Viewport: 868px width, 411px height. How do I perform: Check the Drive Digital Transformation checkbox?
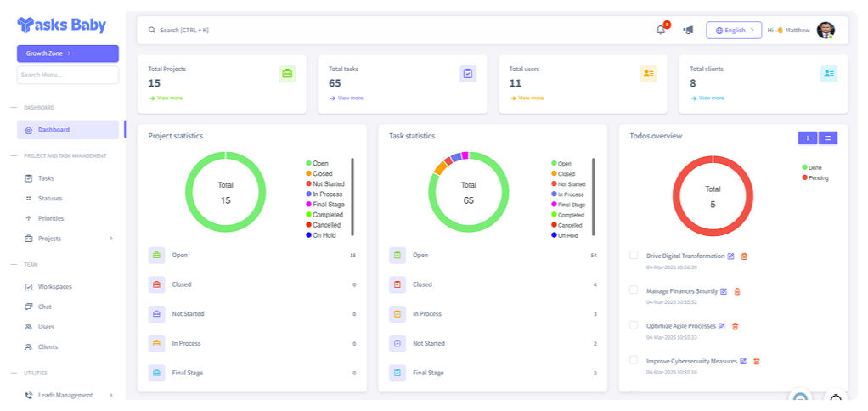coord(634,255)
